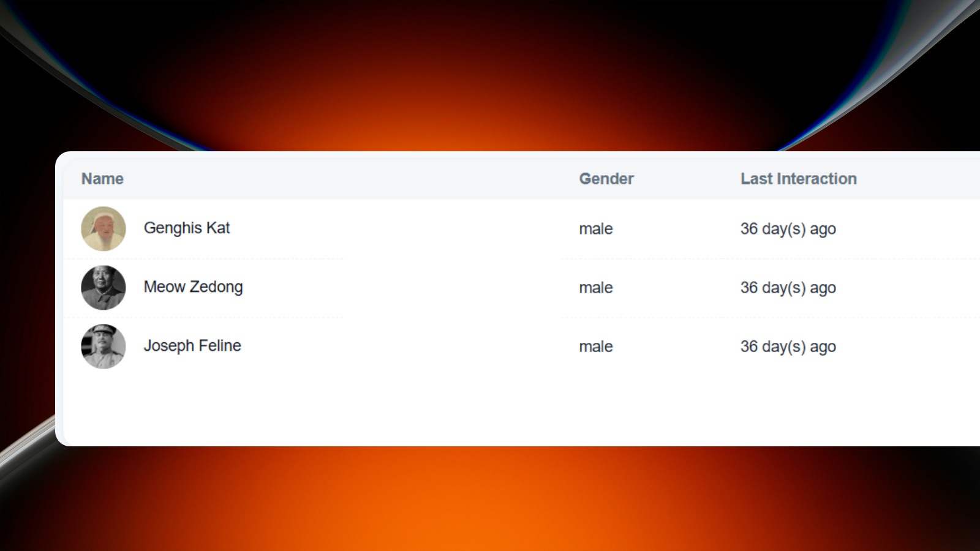Sort by the Name column header
This screenshot has width=980, height=551.
click(102, 179)
